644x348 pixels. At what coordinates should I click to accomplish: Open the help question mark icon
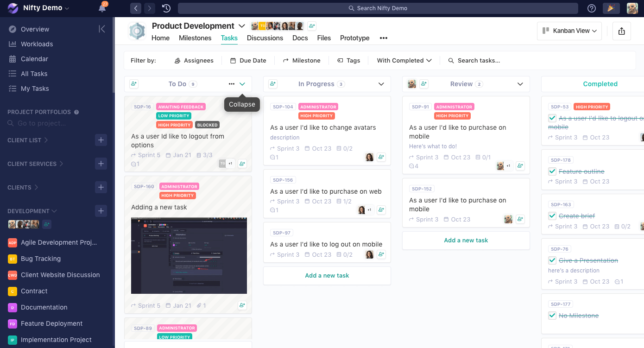(592, 8)
